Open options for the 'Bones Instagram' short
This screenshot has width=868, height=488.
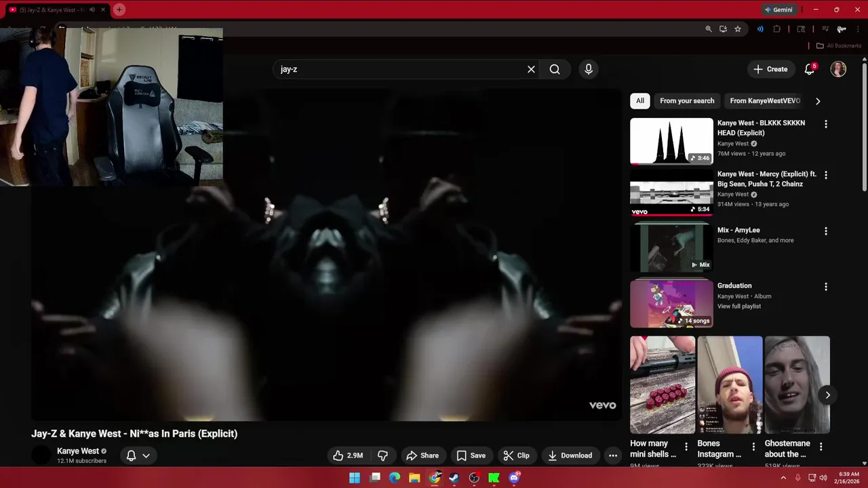(753, 447)
